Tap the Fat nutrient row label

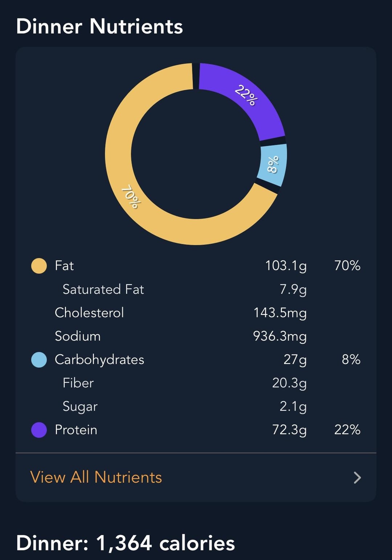tap(64, 265)
